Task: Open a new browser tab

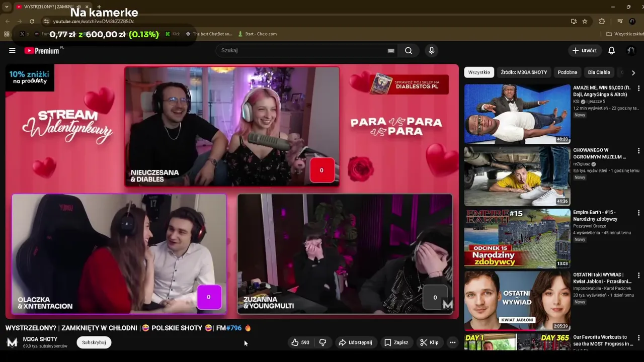Action: (98, 7)
